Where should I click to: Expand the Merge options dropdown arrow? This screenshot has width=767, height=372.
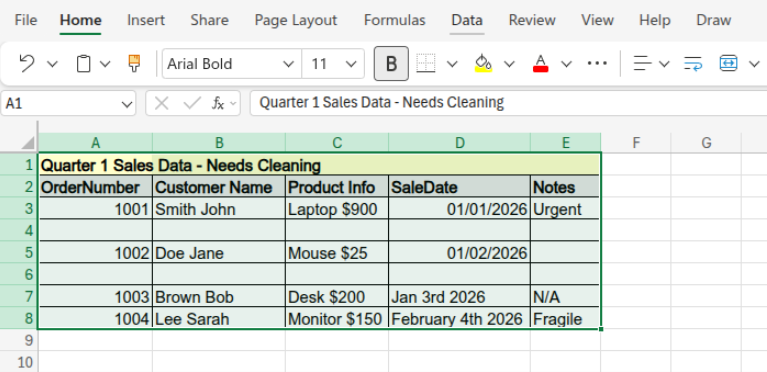pos(754,64)
